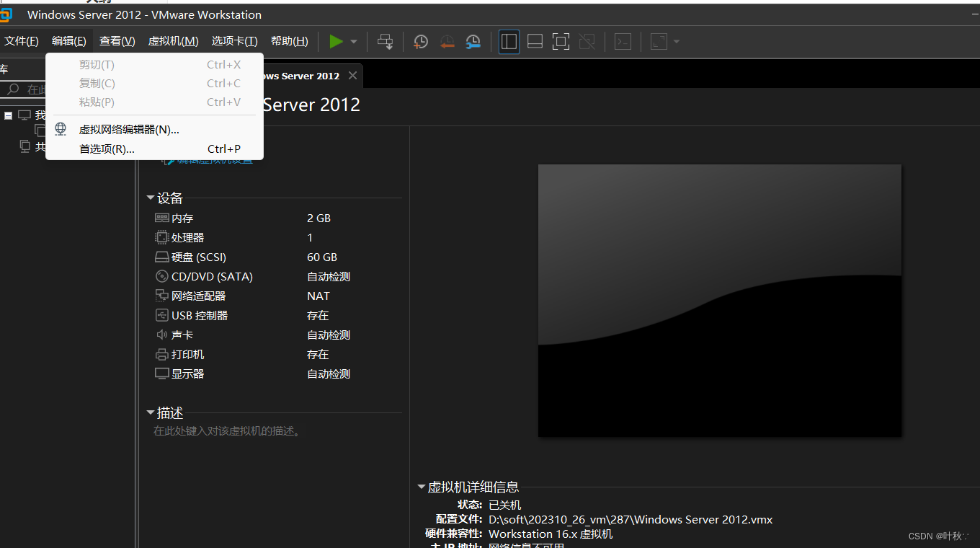The height and width of the screenshot is (548, 980).
Task: Open the 文件(F) menu
Action: point(22,41)
